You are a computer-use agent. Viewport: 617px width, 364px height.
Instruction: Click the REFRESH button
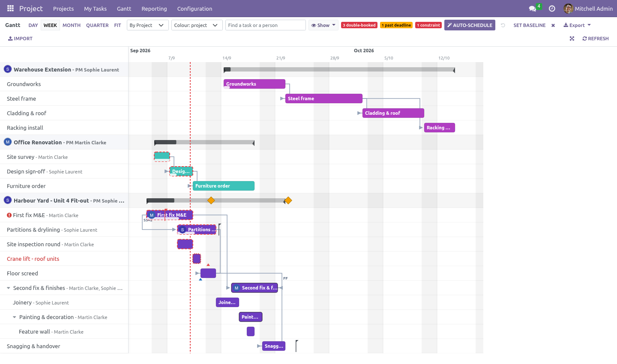tap(596, 39)
